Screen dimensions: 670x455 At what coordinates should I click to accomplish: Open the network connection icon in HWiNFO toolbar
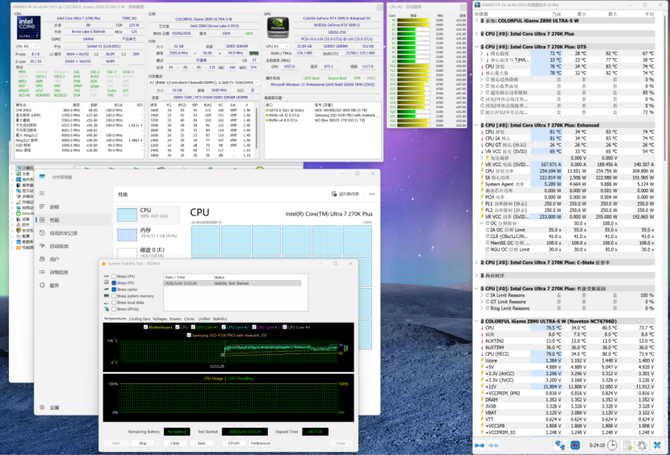(x=562, y=445)
